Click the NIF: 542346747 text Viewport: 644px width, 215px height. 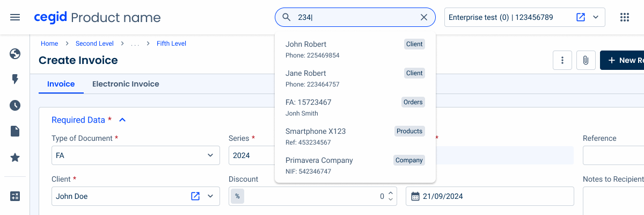[x=308, y=171]
